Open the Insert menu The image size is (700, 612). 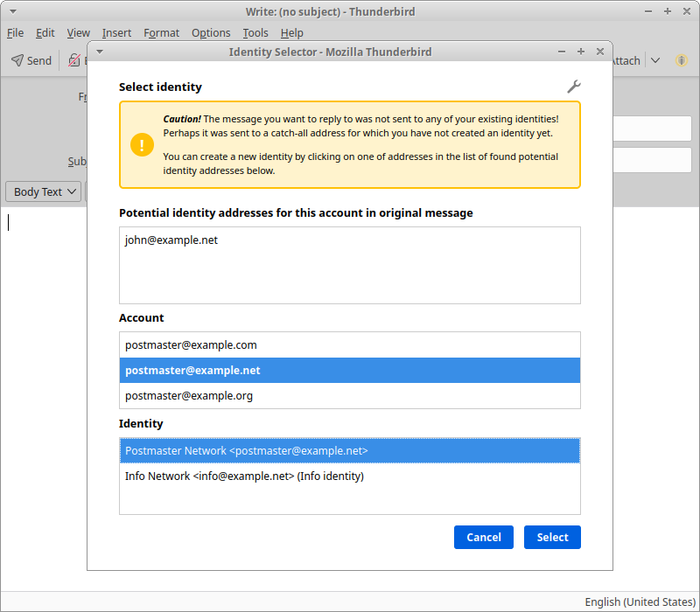116,33
